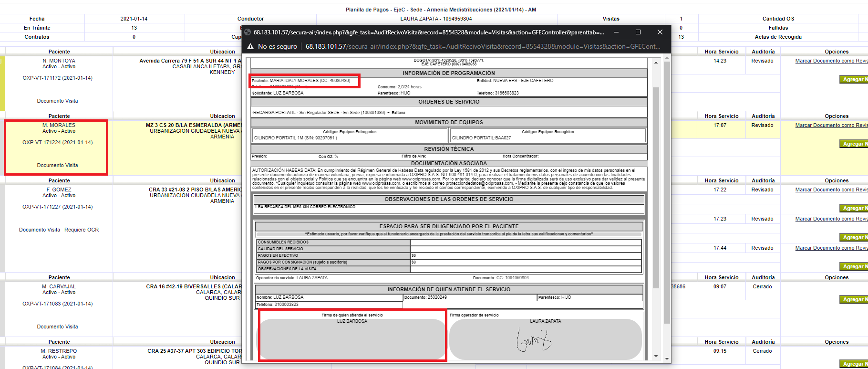Click address 'CRA 25 #37-37 APT 303' for M. Restrepo
Screen dimensions: 868x369
pyautogui.click(x=195, y=351)
